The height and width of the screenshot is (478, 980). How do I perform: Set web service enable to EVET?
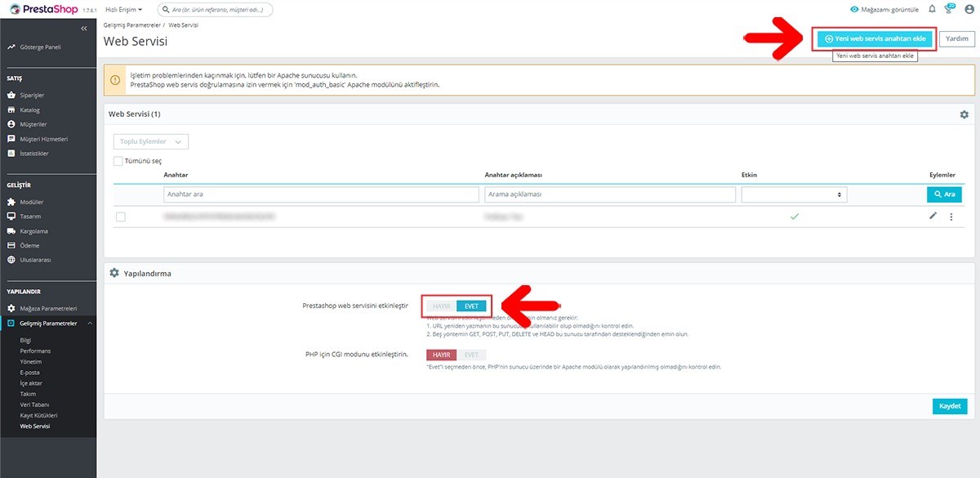coord(471,306)
